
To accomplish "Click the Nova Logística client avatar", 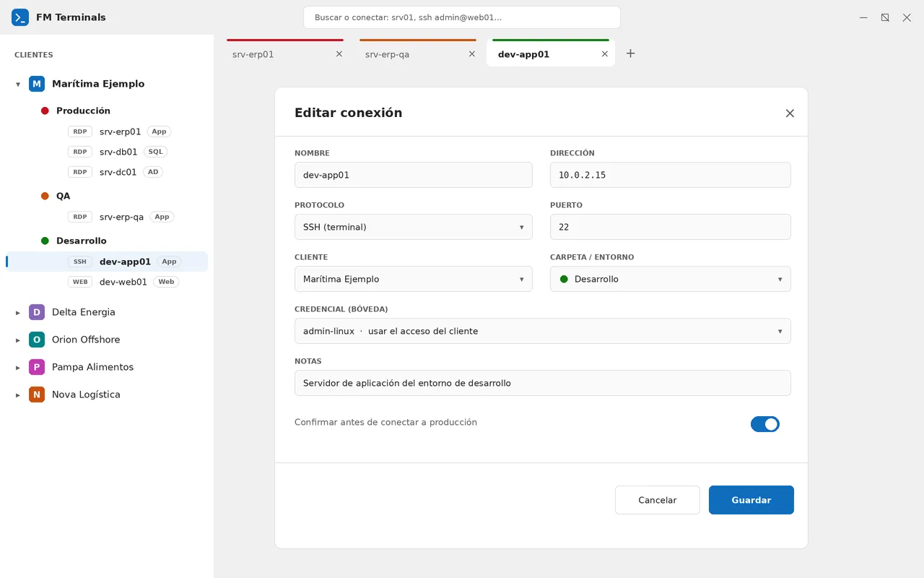I will (37, 394).
